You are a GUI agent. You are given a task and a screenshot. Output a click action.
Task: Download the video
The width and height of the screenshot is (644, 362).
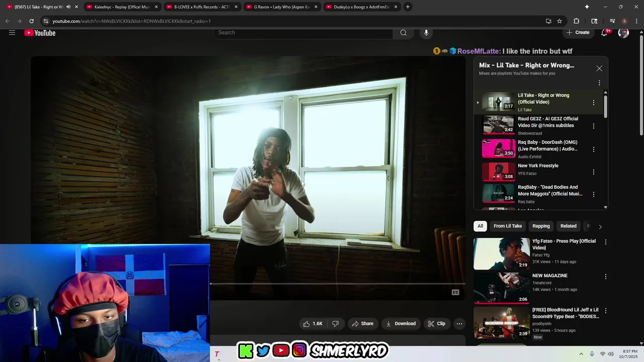[400, 324]
